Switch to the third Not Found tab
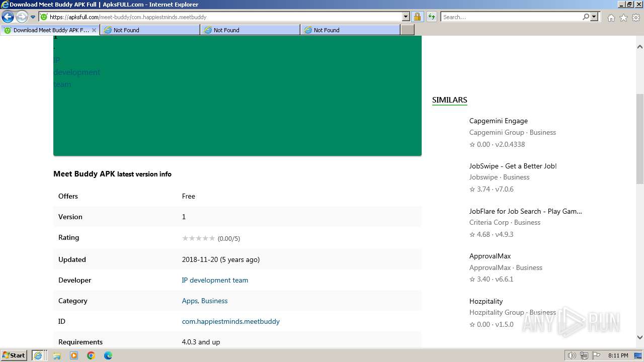Screen dimensions: 644x362 coord(350,30)
